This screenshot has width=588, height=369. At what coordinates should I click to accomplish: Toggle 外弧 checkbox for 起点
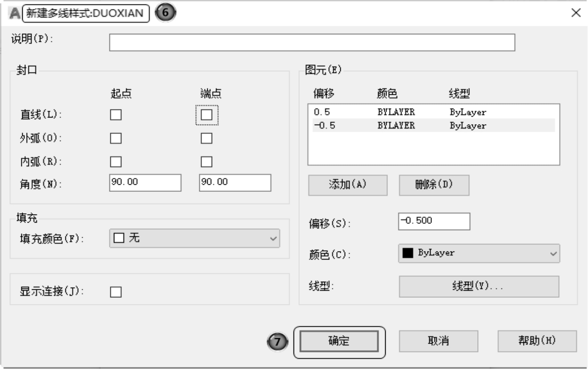pos(116,138)
